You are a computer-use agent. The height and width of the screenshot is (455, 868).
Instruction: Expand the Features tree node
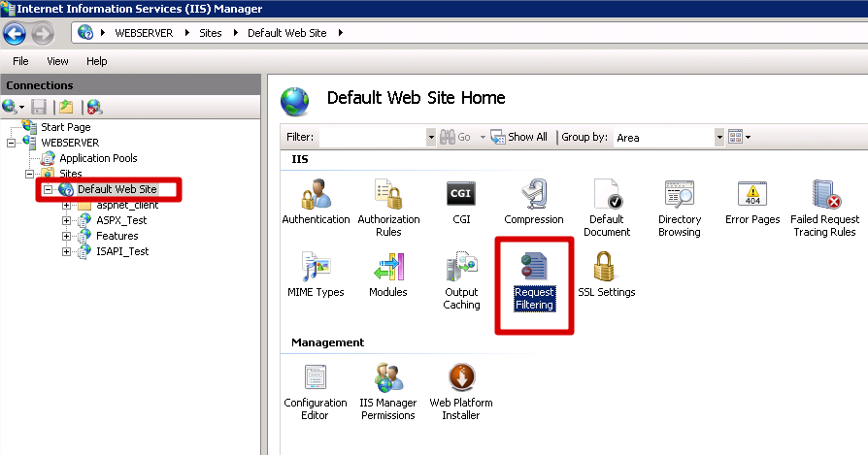[x=66, y=236]
